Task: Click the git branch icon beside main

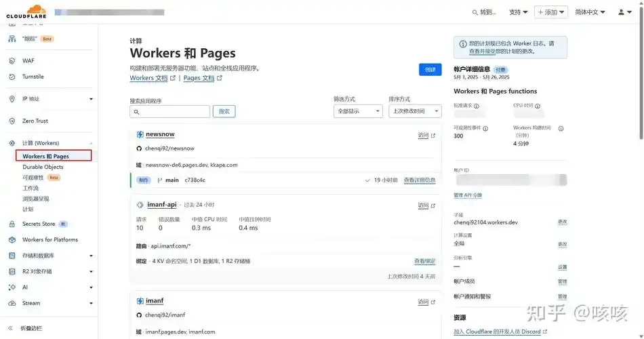Action: (160, 180)
